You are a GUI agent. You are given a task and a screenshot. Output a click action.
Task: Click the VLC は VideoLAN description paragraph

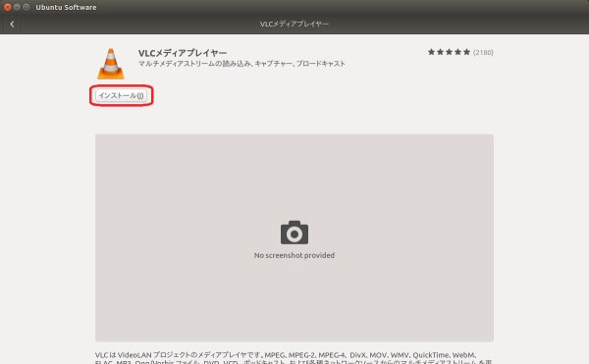294,358
